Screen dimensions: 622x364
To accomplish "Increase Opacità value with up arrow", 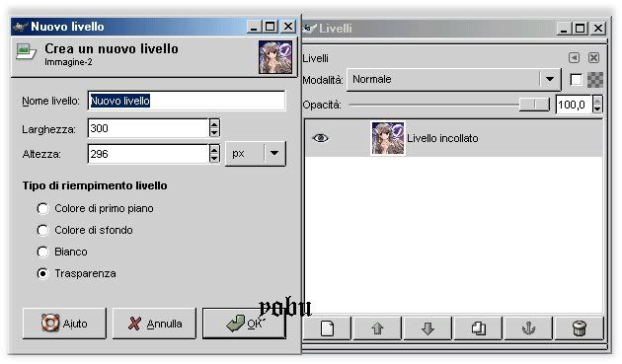I will [597, 101].
